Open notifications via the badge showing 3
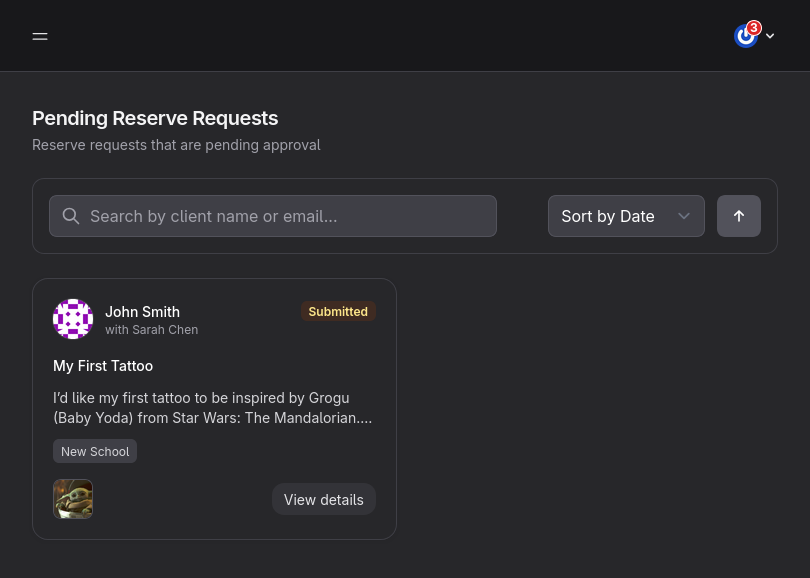The width and height of the screenshot is (810, 578). pos(753,28)
